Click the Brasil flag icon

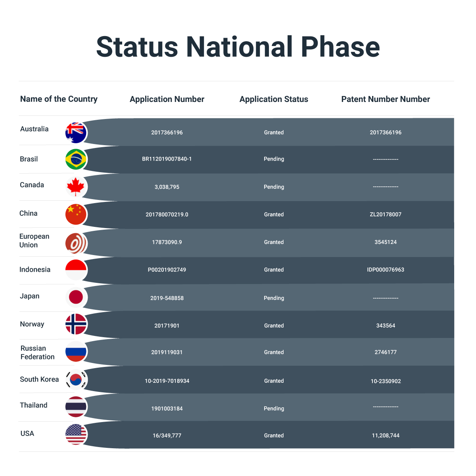click(76, 159)
